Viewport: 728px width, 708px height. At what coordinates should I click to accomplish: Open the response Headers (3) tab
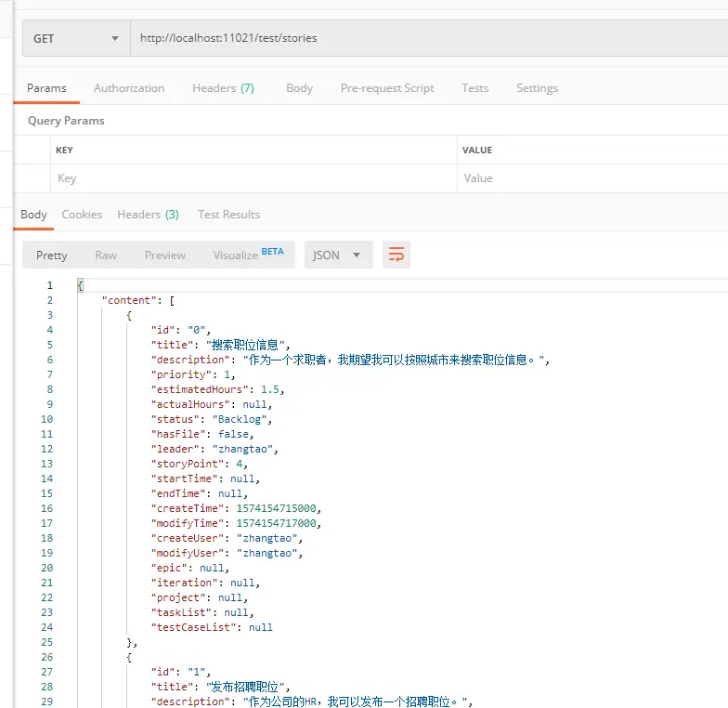[148, 215]
